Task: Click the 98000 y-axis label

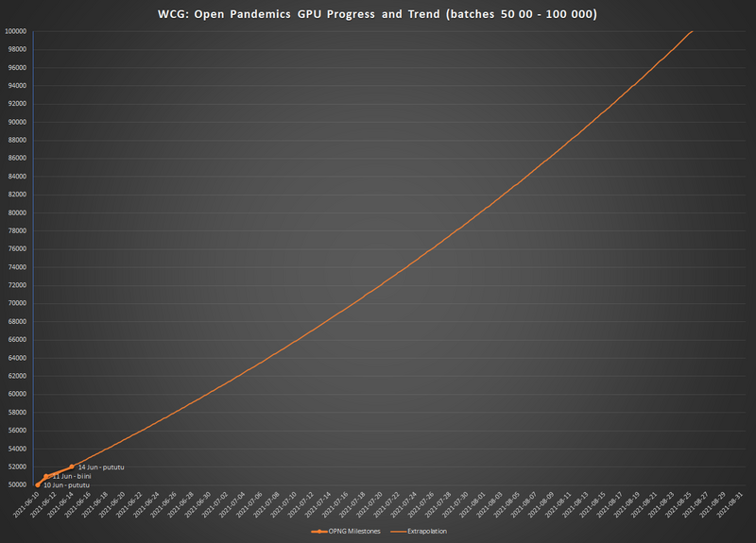Action: [17, 50]
